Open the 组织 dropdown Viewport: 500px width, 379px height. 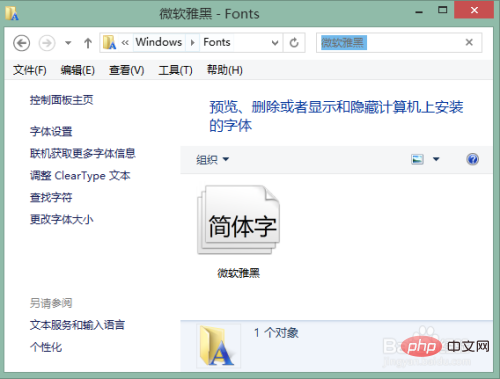pos(212,160)
